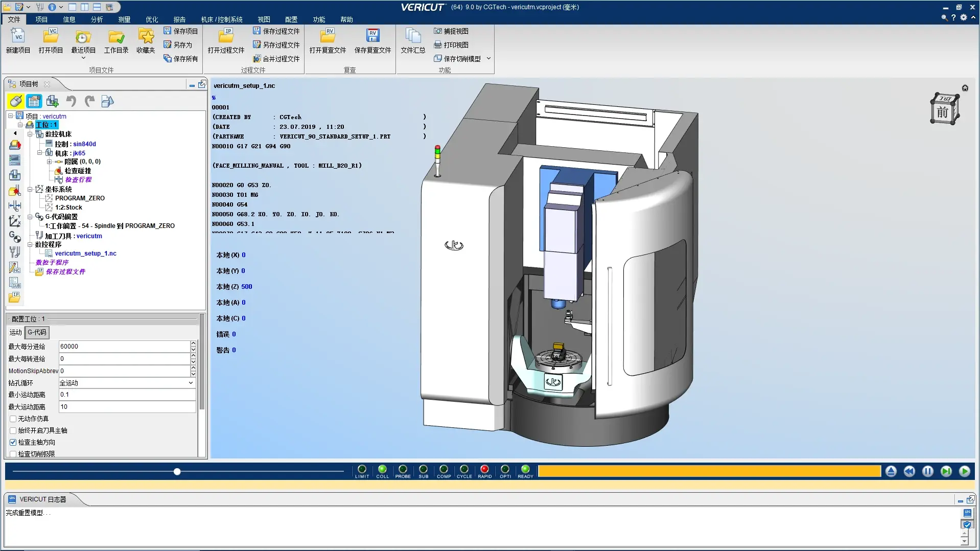
Task: Enable the 无动作仿真 checkbox
Action: [13, 419]
